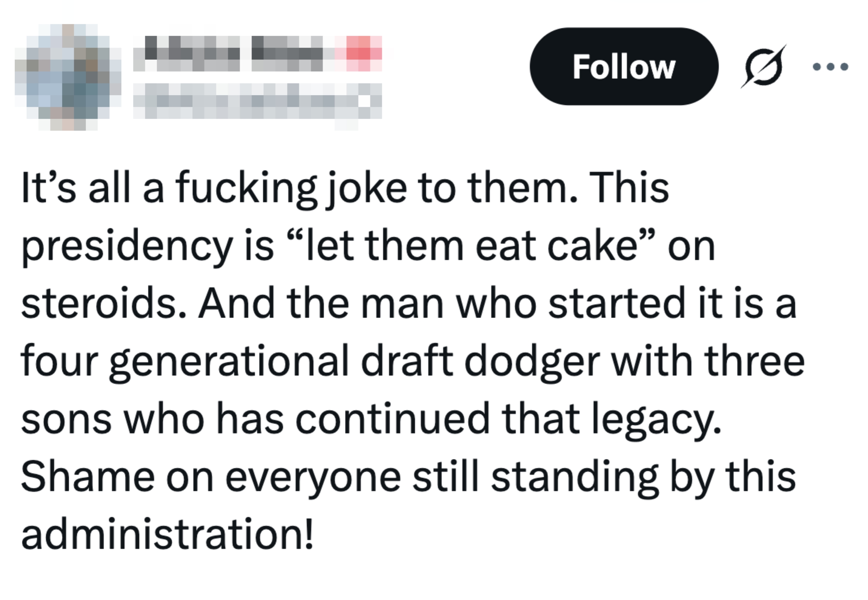The image size is (868, 600).
Task: Open Grok explain-post icon
Action: 763,67
